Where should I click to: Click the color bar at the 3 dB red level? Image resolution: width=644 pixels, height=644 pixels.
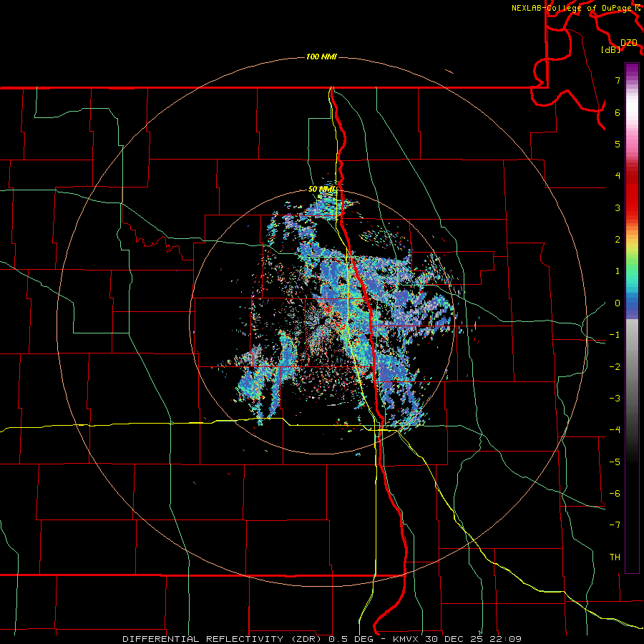pyautogui.click(x=632, y=208)
